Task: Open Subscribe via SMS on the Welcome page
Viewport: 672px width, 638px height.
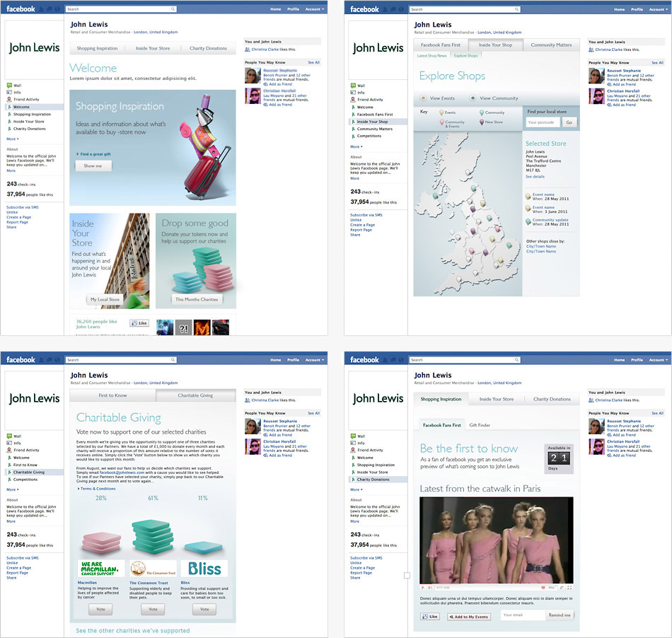Action: coord(23,207)
